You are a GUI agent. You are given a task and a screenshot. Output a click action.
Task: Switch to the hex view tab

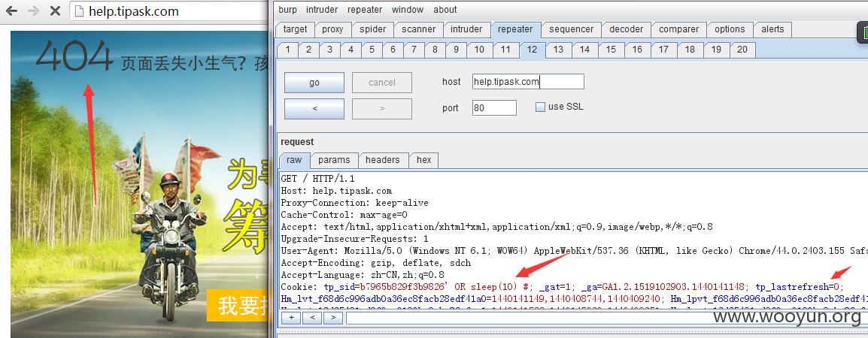pyautogui.click(x=424, y=160)
